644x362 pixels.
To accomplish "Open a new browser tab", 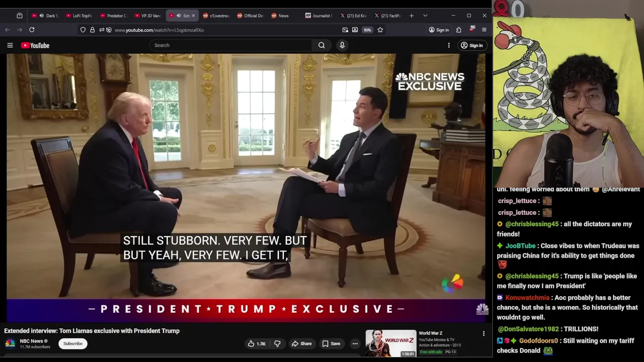I will click(x=412, y=16).
